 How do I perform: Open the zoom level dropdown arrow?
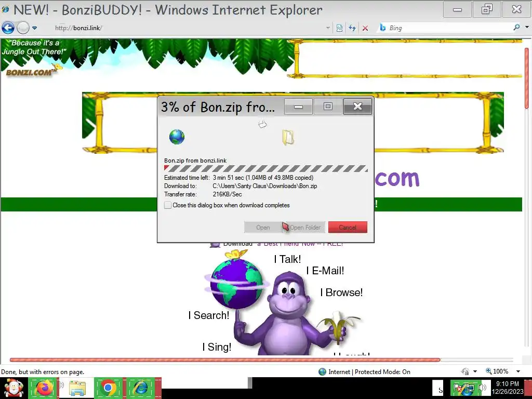click(518, 371)
